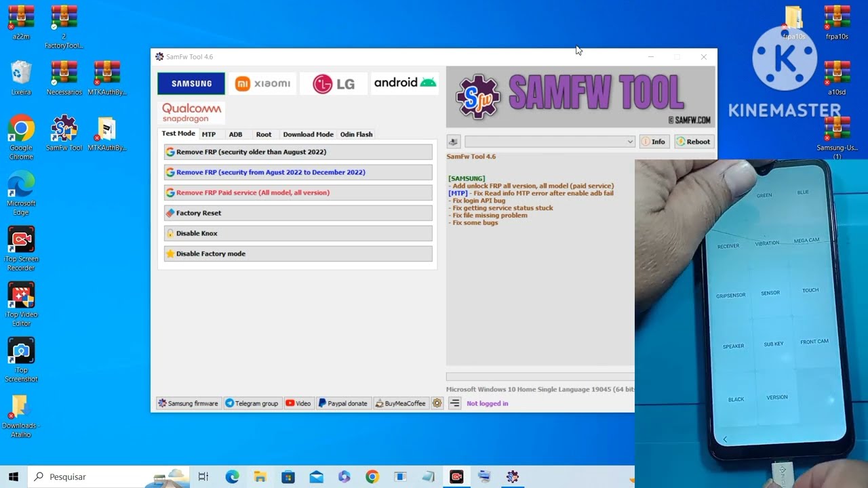Open the Telegram group link
Viewport: 868px width, 488px height.
coord(252,403)
